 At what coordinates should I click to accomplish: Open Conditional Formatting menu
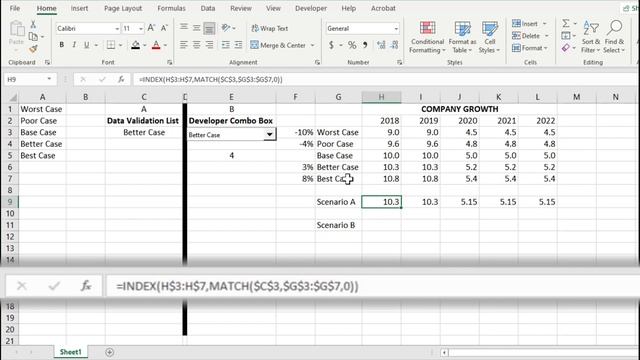(x=427, y=37)
